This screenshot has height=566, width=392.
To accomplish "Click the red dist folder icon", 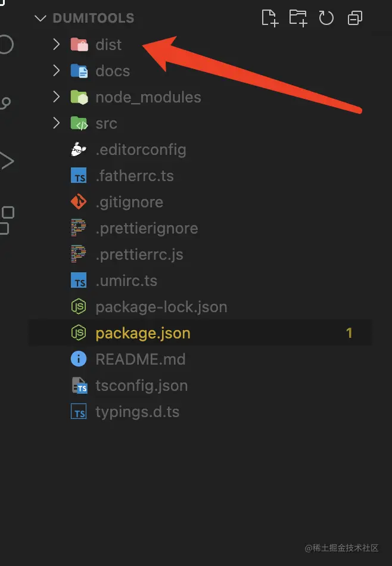I will pyautogui.click(x=79, y=45).
